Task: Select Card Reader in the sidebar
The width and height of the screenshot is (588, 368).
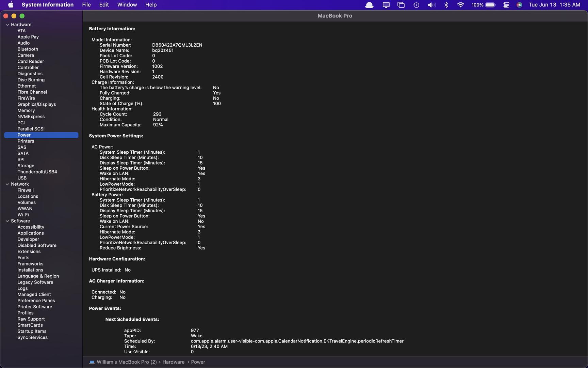Action: (31, 61)
